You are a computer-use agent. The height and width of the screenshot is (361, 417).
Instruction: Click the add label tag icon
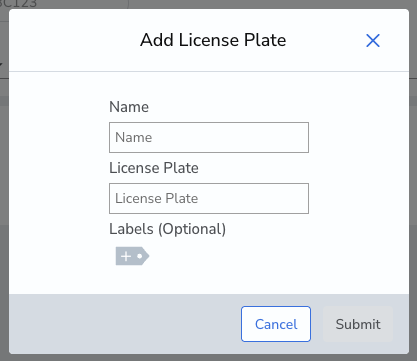132,256
